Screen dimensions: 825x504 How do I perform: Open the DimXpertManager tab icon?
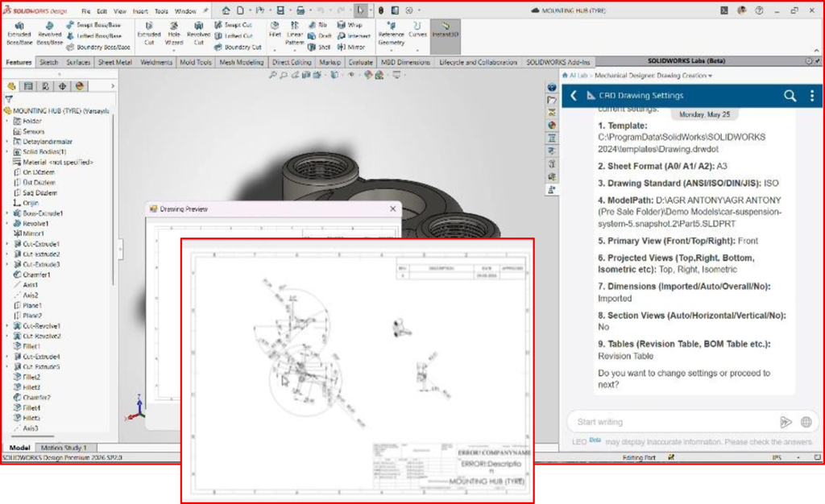[x=62, y=86]
